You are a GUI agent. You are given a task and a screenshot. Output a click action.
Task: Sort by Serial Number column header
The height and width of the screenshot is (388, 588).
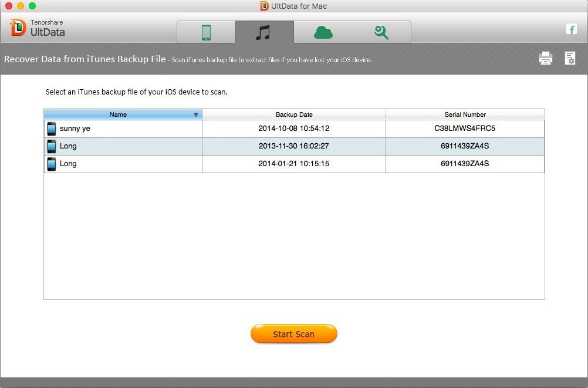coord(465,114)
